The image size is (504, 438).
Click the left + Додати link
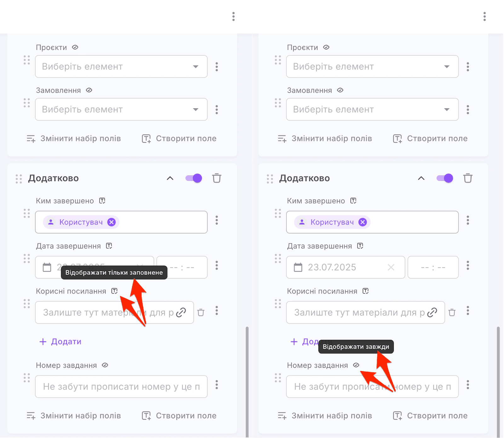click(x=60, y=342)
